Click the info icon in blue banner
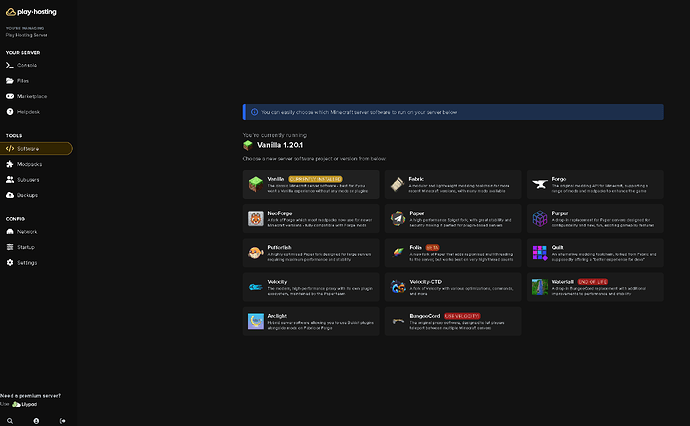 (254, 112)
